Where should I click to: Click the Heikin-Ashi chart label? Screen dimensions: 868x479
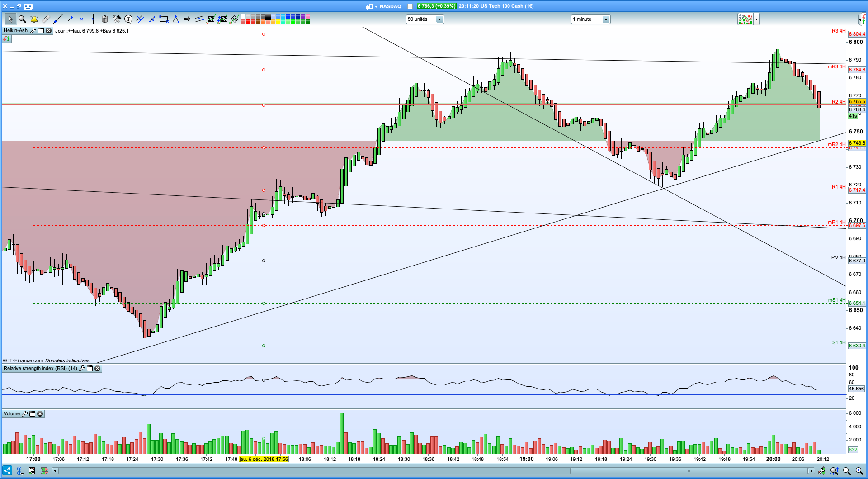[16, 31]
